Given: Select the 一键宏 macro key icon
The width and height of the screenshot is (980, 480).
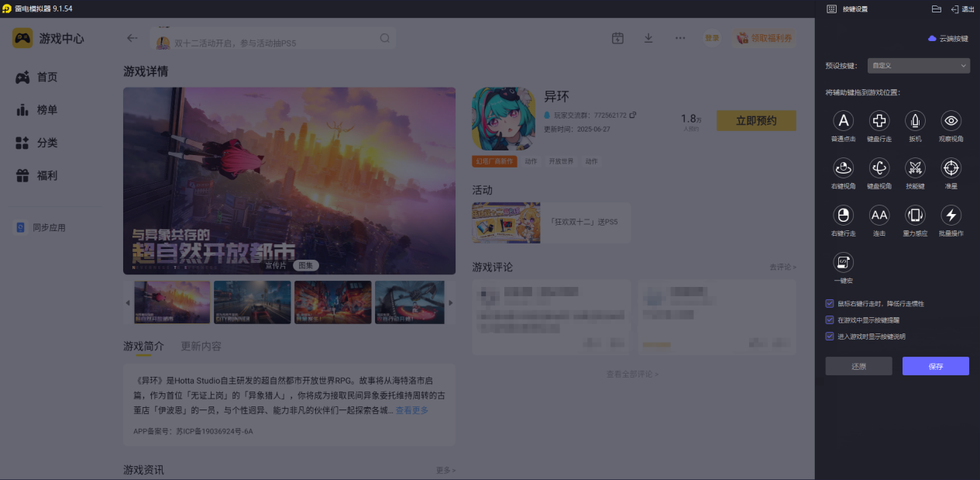Looking at the screenshot, I should click(x=843, y=262).
